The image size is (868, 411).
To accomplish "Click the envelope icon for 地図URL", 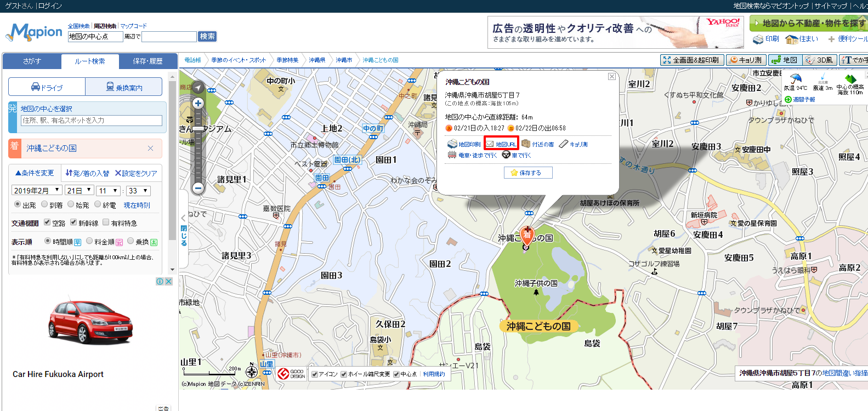I will coord(490,144).
